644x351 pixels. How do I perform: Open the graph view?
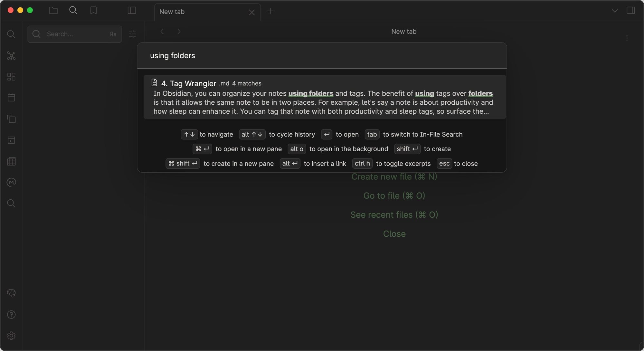pos(11,55)
